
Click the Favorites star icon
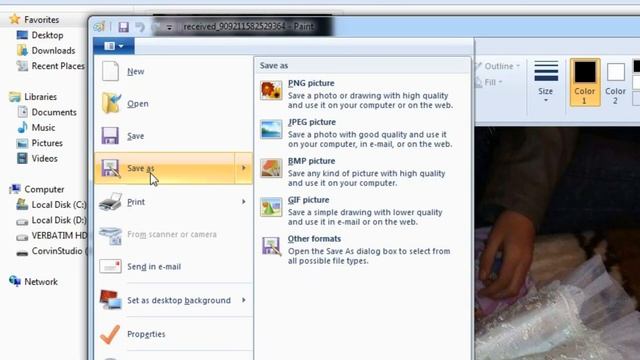point(15,19)
